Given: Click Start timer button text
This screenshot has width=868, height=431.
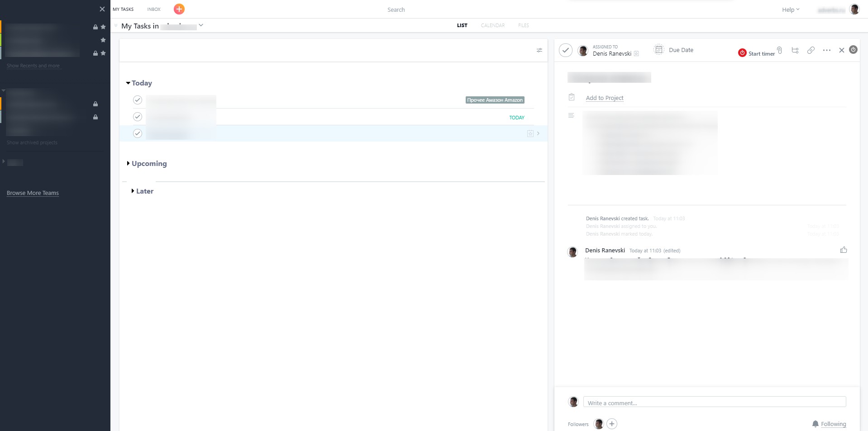Looking at the screenshot, I should point(762,53).
